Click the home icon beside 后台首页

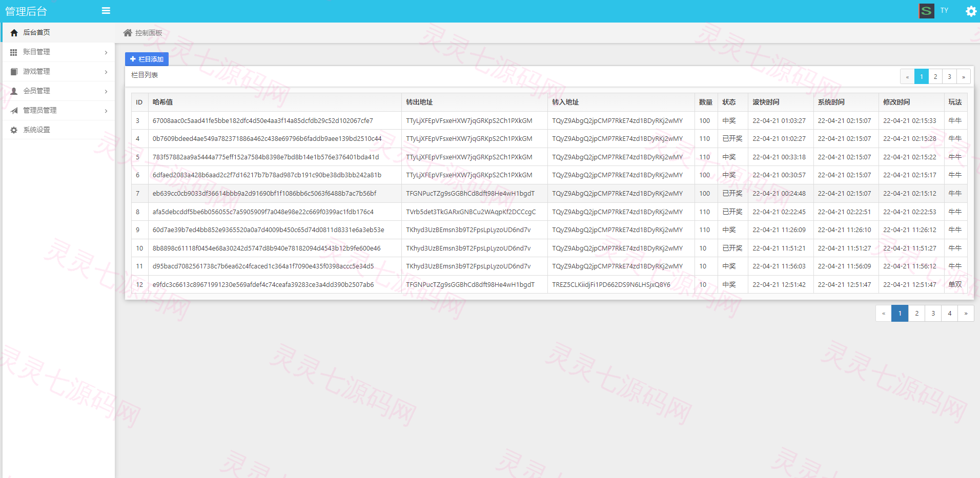coord(14,33)
